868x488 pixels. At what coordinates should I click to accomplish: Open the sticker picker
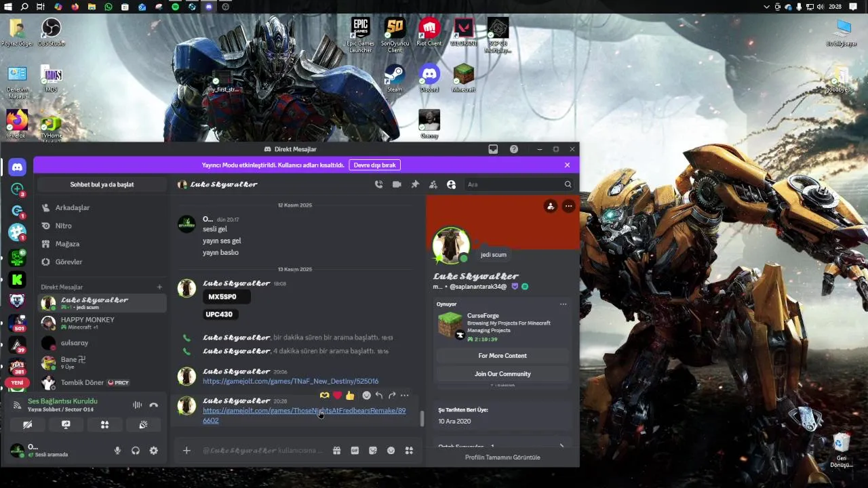[x=373, y=451]
